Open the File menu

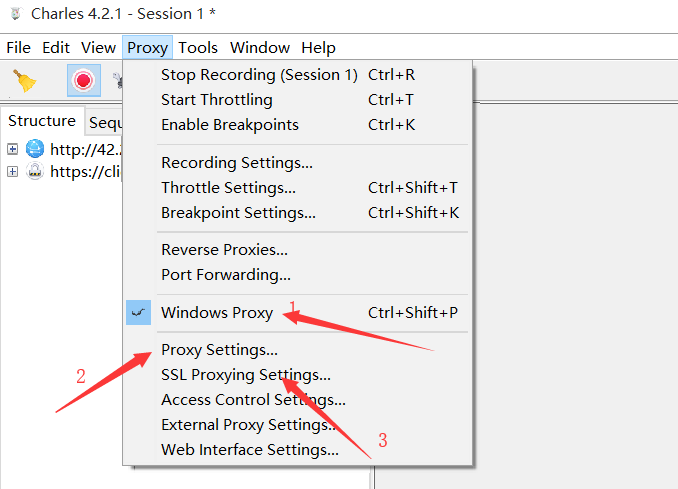(x=19, y=47)
